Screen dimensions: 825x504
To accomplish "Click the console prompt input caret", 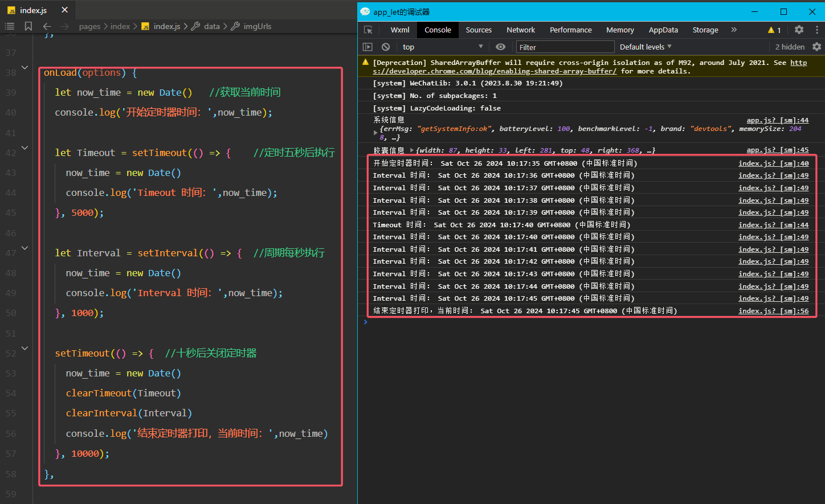I will pos(366,322).
